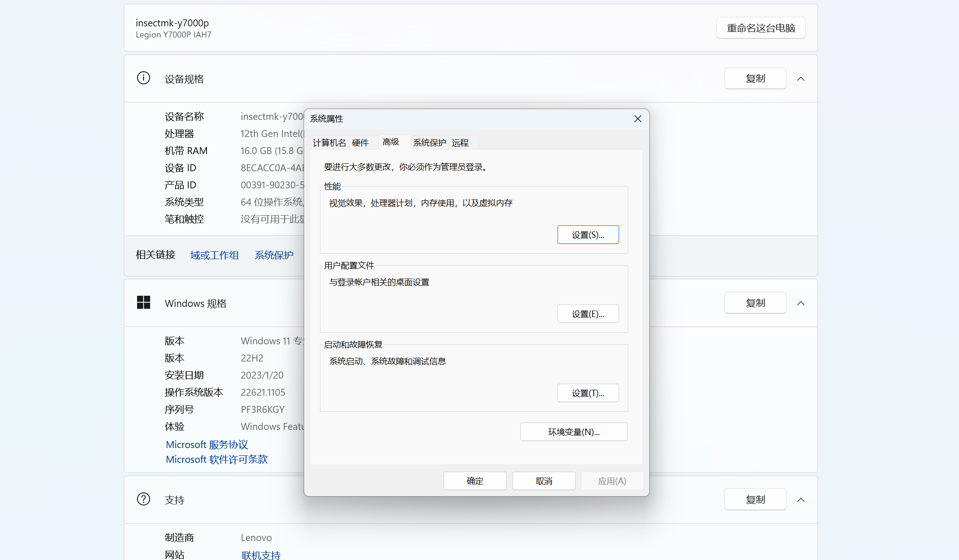Click the 设备 ID label
Screen dimensions: 959x560
pyautogui.click(x=181, y=168)
